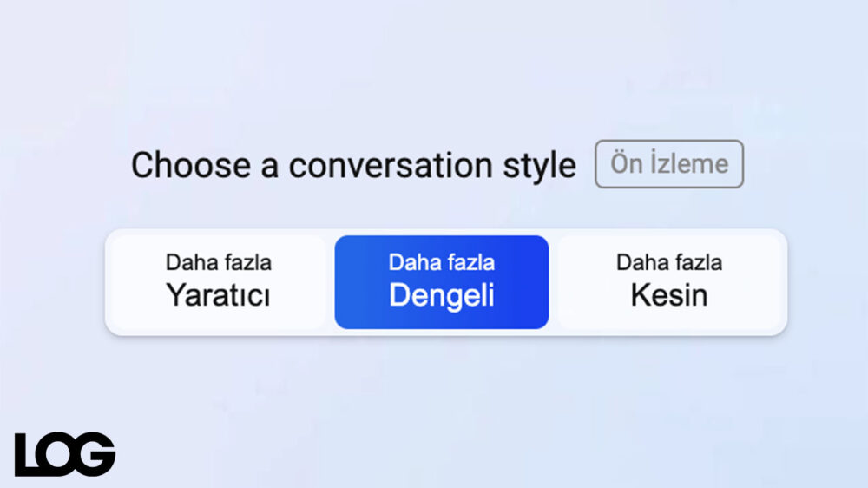
Task: Choose the highlighted Daha fazla Dengeli option
Action: 442,282
